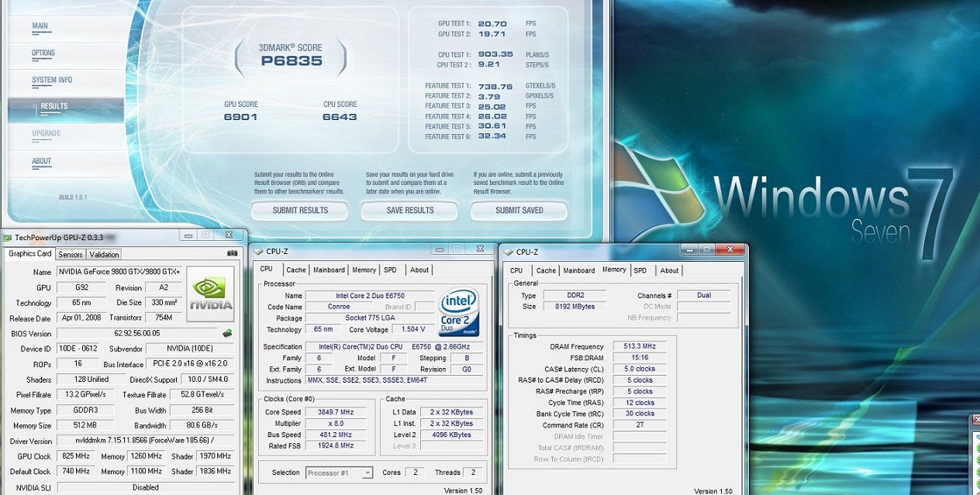Viewport: 980px width, 495px height.
Task: Open the Memory tab in the left CPU-Z window
Action: (364, 270)
